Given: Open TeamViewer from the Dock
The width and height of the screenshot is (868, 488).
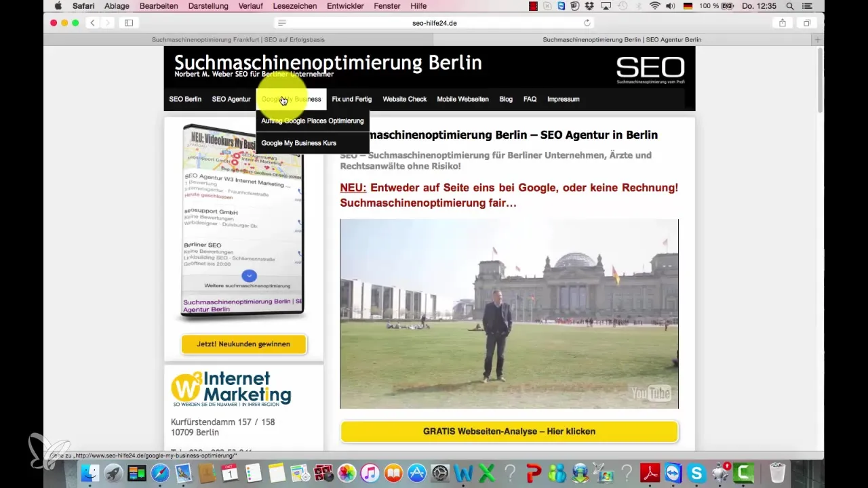Looking at the screenshot, I should (x=674, y=472).
